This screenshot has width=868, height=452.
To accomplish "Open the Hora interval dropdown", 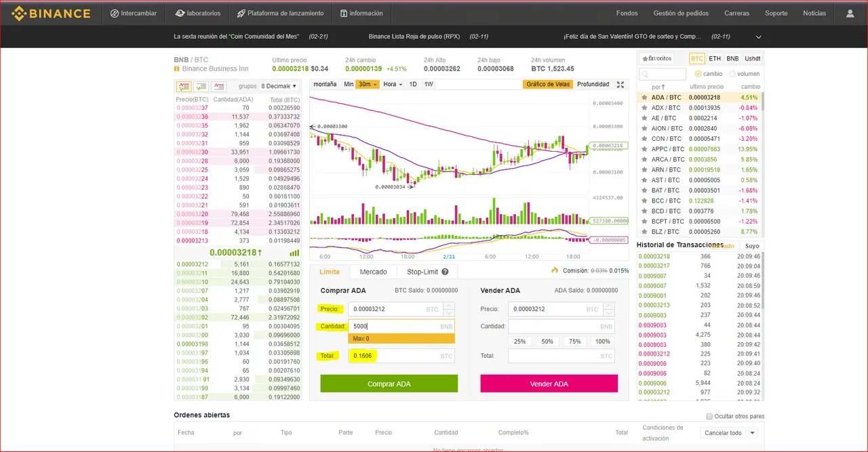I will click(x=393, y=84).
